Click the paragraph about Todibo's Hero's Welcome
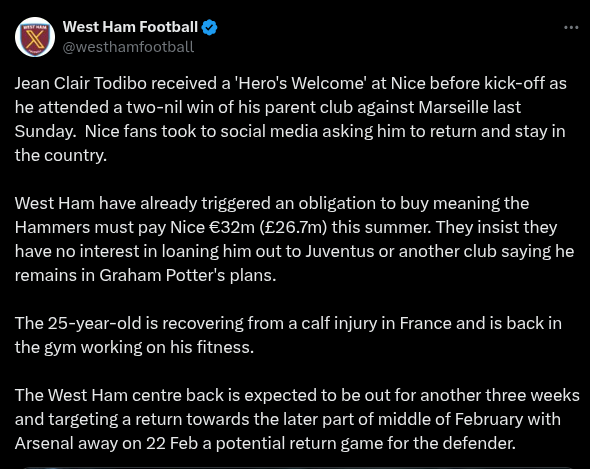 click(290, 119)
